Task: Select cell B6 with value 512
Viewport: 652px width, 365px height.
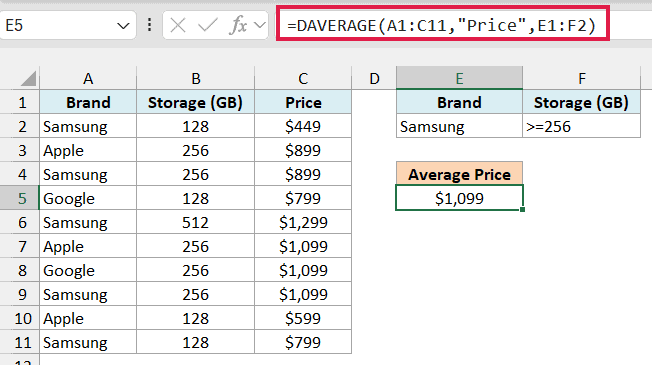Action: pyautogui.click(x=195, y=222)
